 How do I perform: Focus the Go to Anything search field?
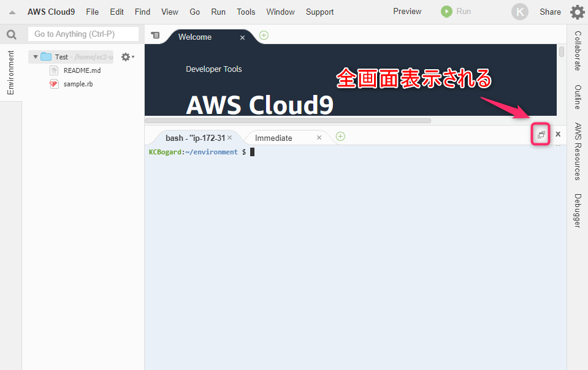83,34
